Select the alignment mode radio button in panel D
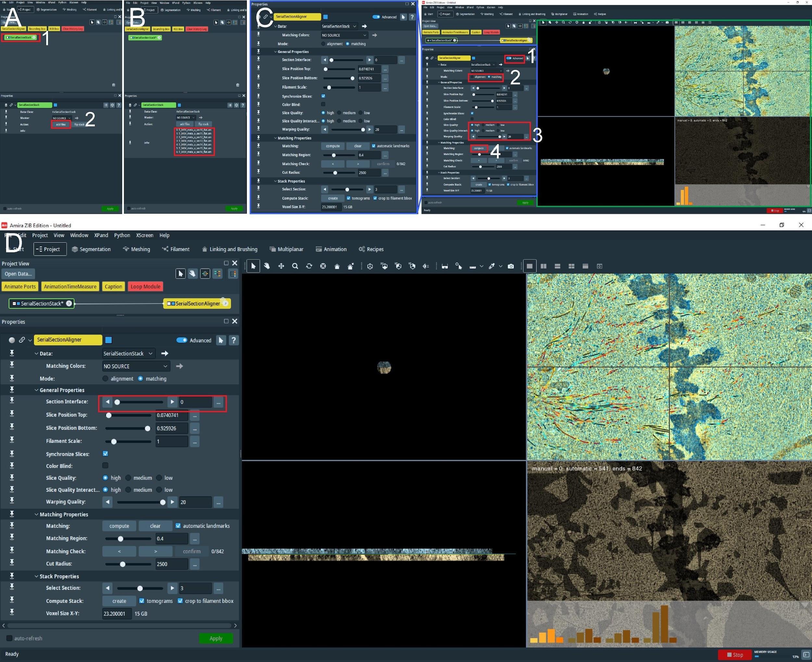 [106, 379]
